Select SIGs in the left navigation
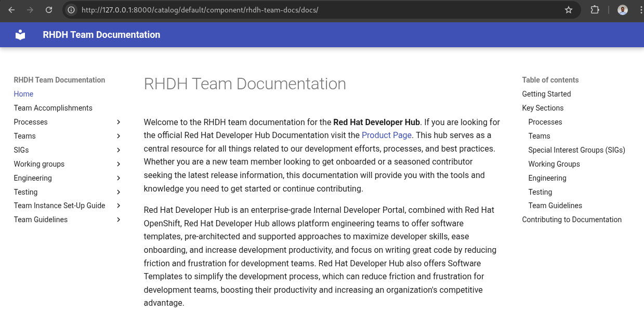644x313 pixels. (x=21, y=150)
